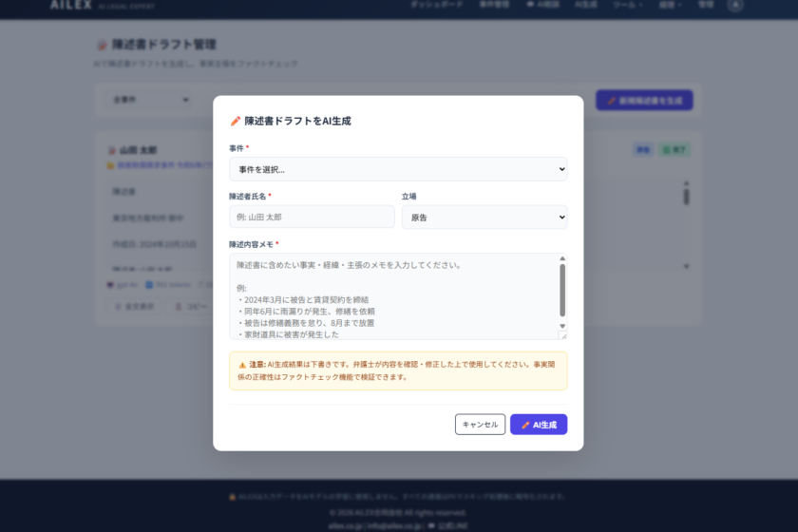Open the 全事件 filter dropdown
Screen dimensions: 798x532
[150, 99]
